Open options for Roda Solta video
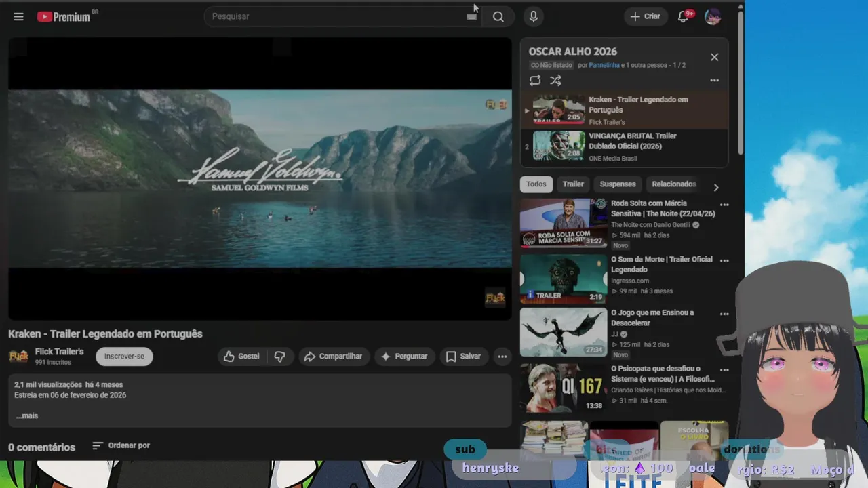868x488 pixels. click(724, 205)
